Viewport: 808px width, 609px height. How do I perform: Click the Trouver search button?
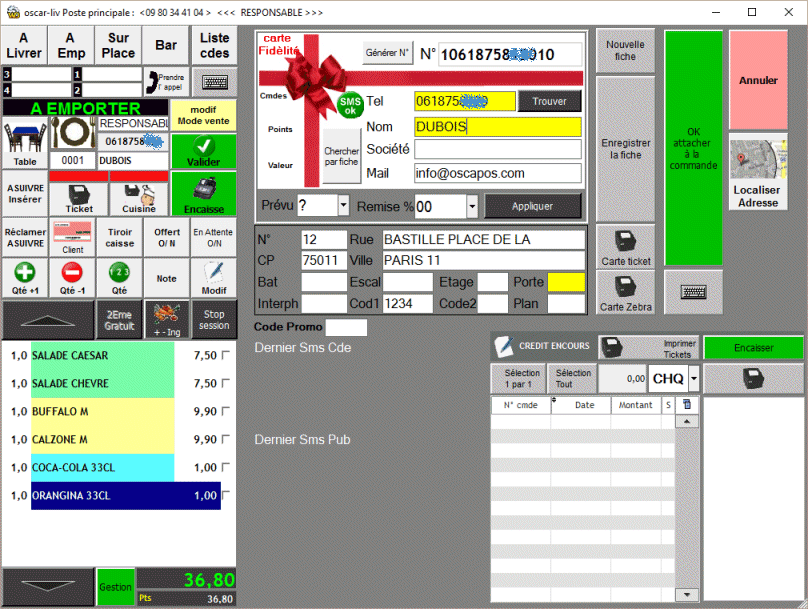tap(549, 101)
